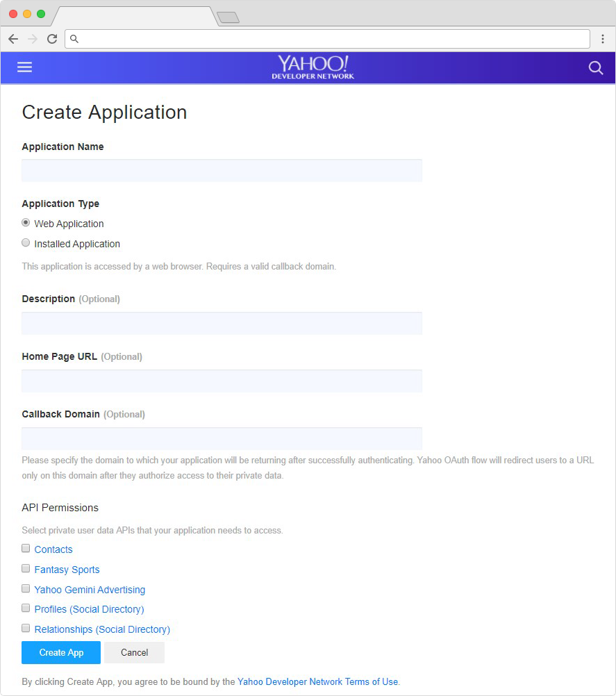Click the browser address bar
The image size is (616, 696).
[328, 39]
